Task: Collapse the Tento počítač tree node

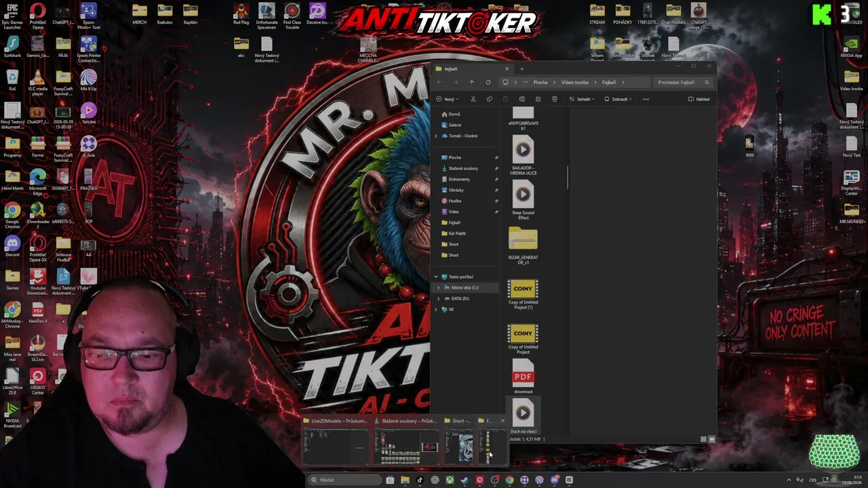Action: coord(436,277)
